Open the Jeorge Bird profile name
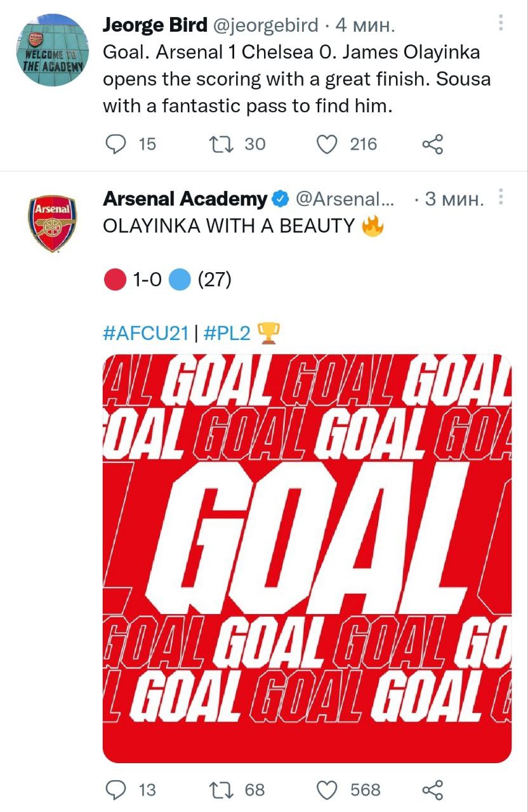Viewport: 528px width, 812px height. [x=155, y=25]
